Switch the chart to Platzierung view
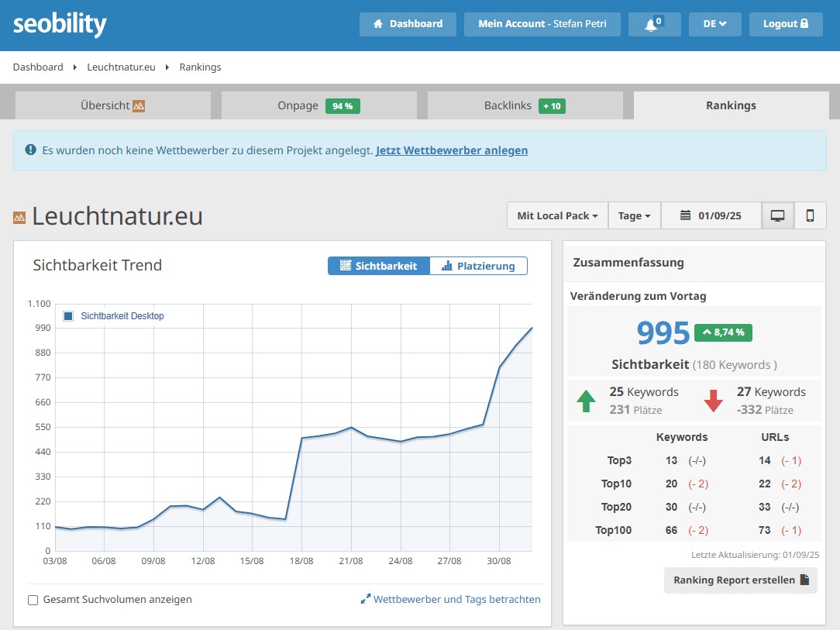 coord(478,266)
